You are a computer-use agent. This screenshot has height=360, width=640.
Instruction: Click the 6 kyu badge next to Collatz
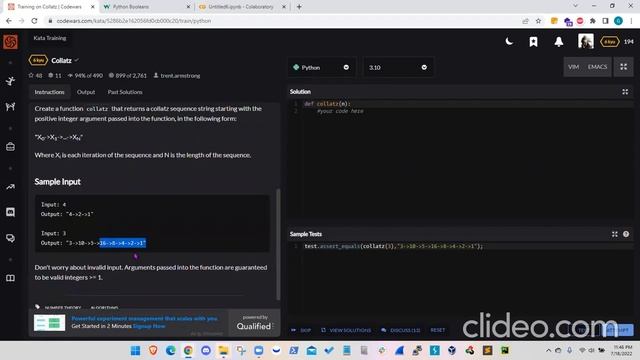click(x=38, y=60)
